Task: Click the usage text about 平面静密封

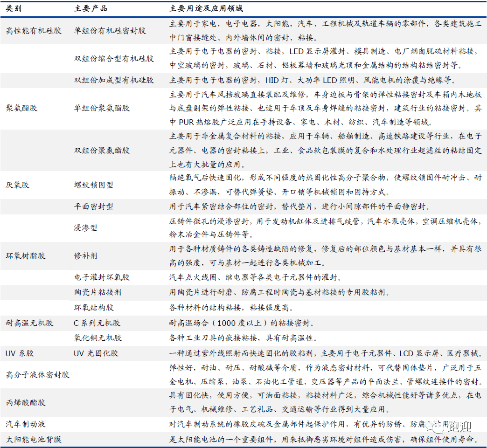Action: tap(300, 207)
